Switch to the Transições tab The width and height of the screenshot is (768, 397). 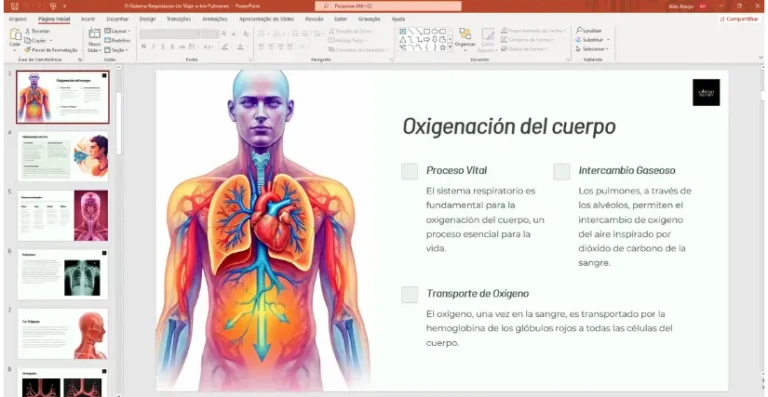pos(179,19)
